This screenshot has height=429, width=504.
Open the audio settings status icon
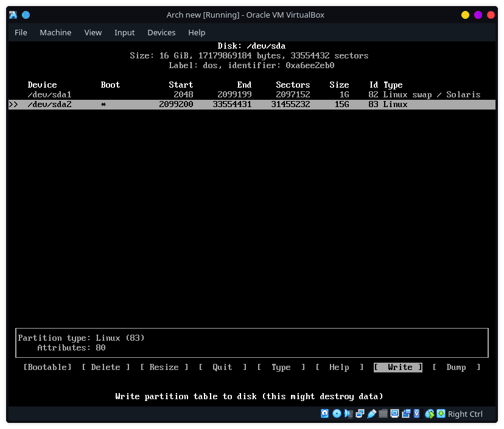(x=348, y=414)
